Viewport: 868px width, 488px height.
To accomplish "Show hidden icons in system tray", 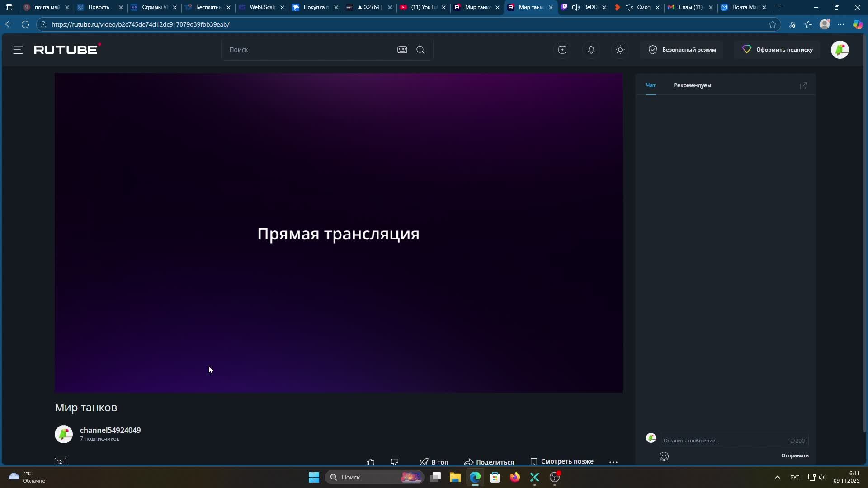I will coord(777,477).
